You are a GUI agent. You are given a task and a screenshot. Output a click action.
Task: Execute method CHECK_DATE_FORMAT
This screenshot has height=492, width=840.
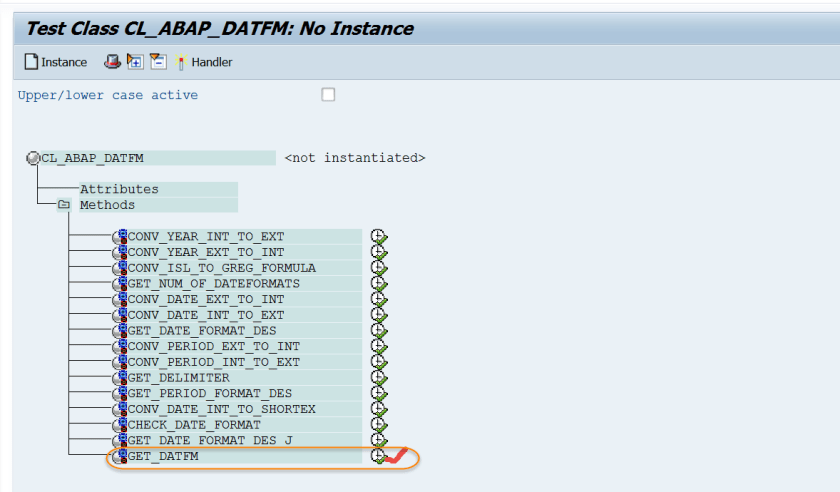coord(379,424)
